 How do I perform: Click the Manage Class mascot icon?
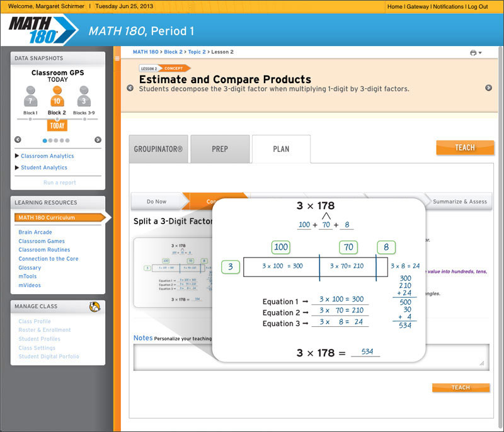pyautogui.click(x=95, y=307)
